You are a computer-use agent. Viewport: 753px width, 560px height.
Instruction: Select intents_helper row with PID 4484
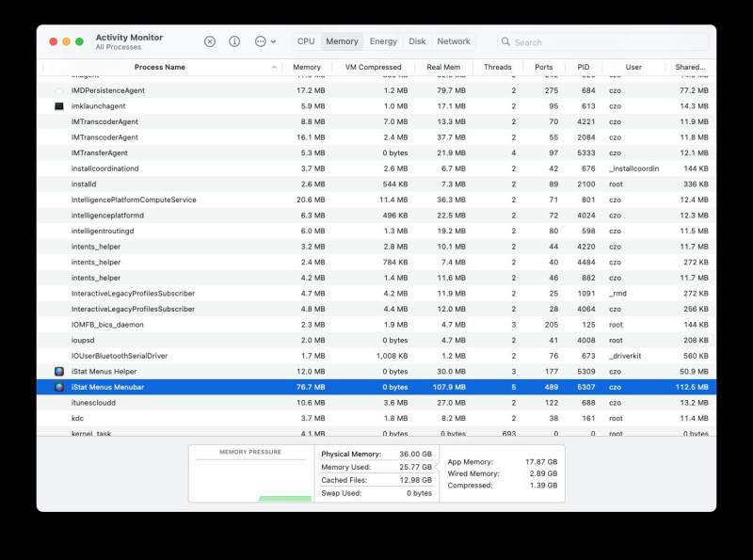(376, 263)
